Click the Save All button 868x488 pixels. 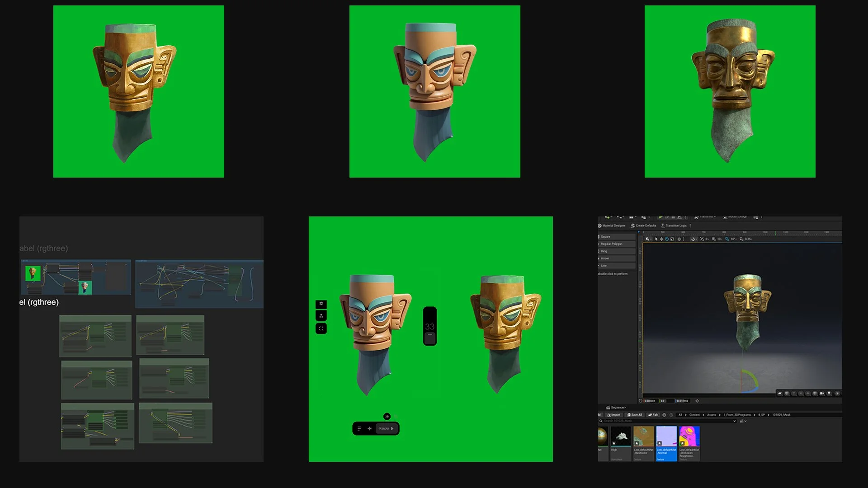tap(634, 415)
